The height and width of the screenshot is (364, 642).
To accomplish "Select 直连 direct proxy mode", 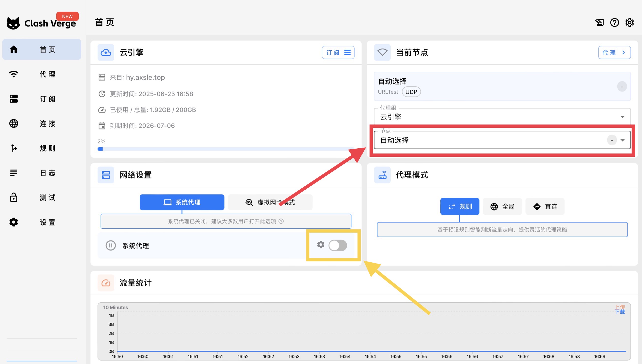I will (545, 207).
